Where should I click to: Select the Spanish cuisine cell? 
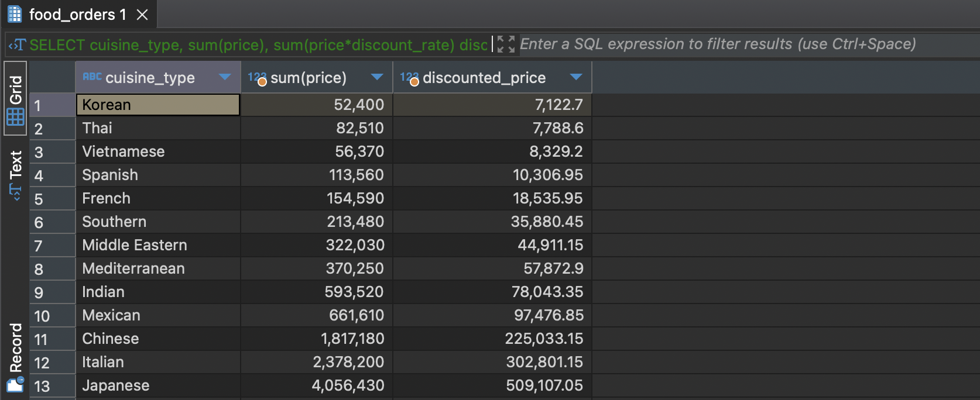[158, 175]
